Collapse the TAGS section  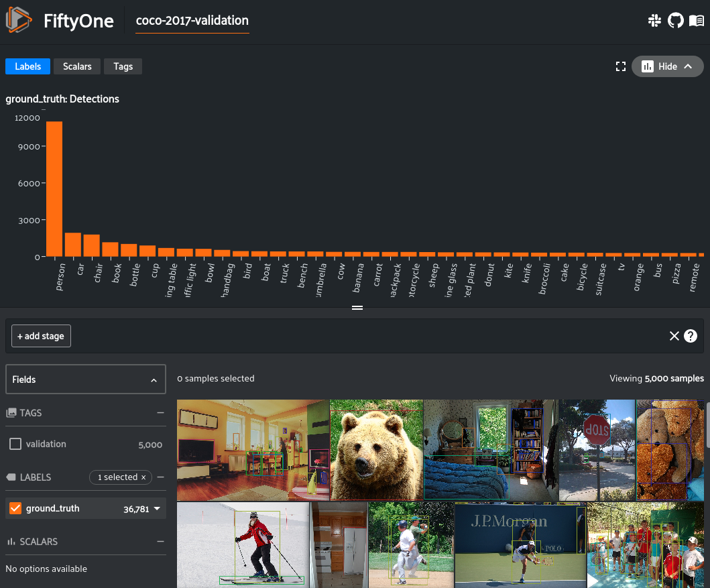click(160, 412)
